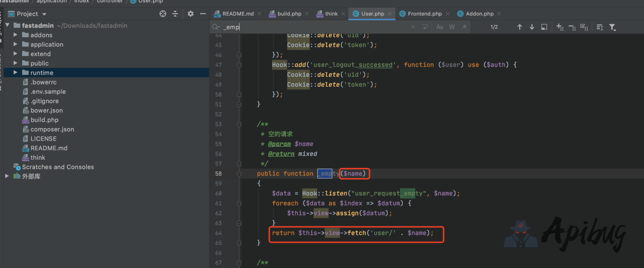Add selection for next occurrence
This screenshot has height=268, width=644.
point(560,27)
